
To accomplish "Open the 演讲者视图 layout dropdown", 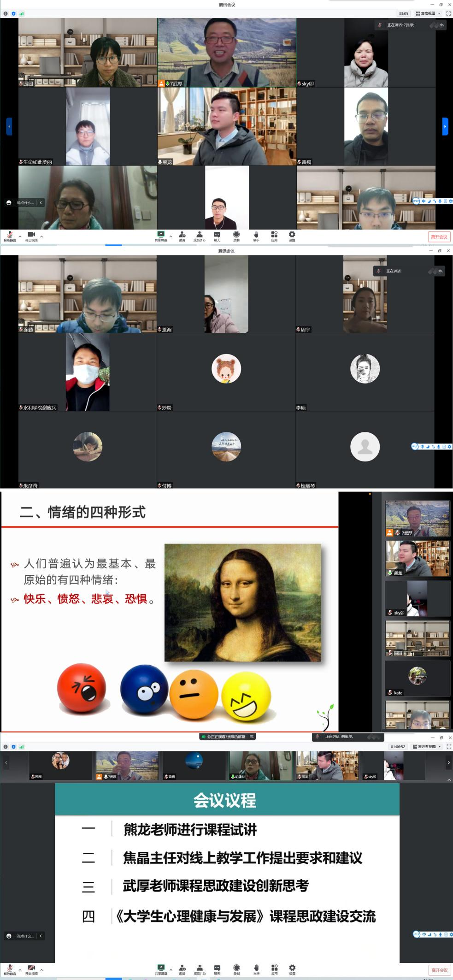I will [x=427, y=746].
